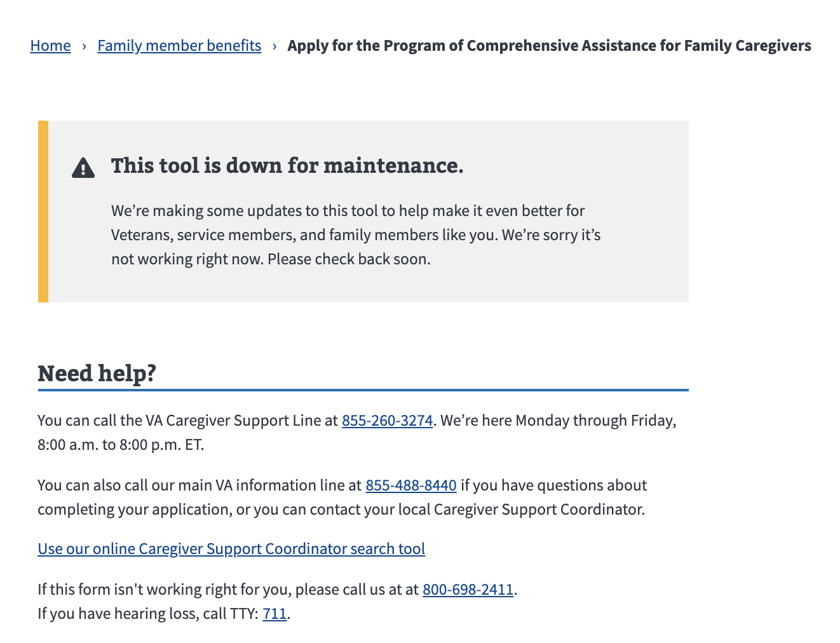Image resolution: width=840 pixels, height=643 pixels.
Task: Click the chevron after Family member benefits
Action: coord(274,46)
